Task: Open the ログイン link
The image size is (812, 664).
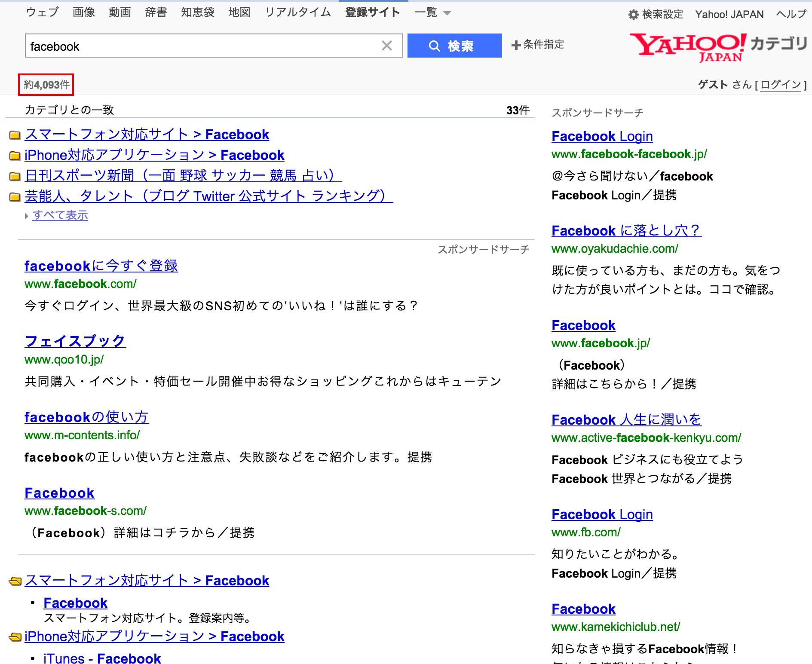Action: (x=781, y=85)
